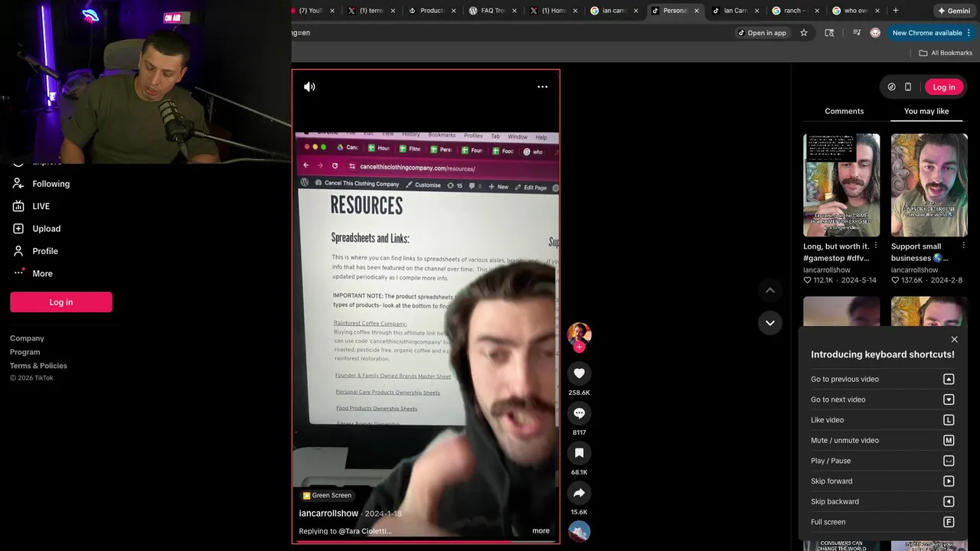Screen dimensions: 980x551
Task: Expand Terms & Policies footer section
Action: 38,366
